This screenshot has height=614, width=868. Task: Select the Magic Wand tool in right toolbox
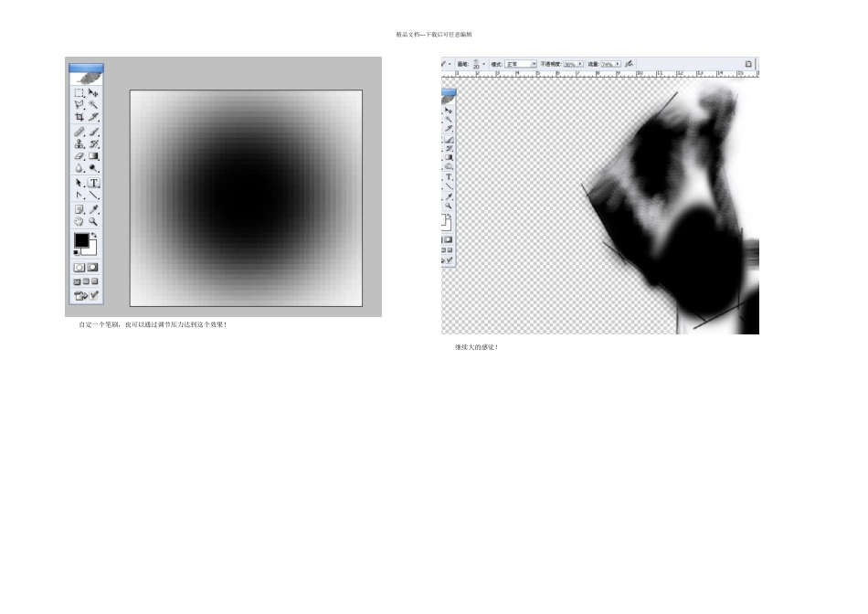[x=449, y=120]
